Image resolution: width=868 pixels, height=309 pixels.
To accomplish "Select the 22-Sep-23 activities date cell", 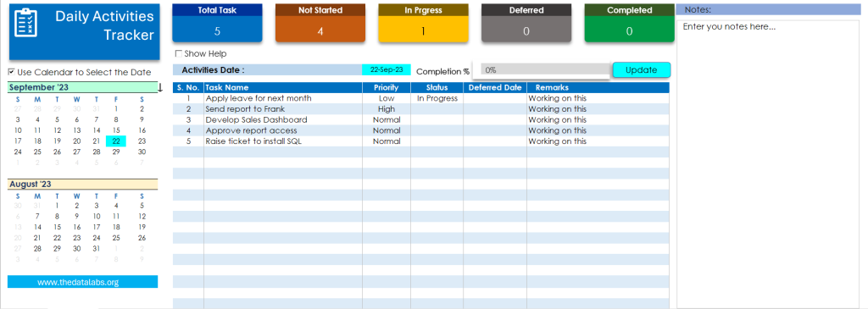I will coord(387,70).
